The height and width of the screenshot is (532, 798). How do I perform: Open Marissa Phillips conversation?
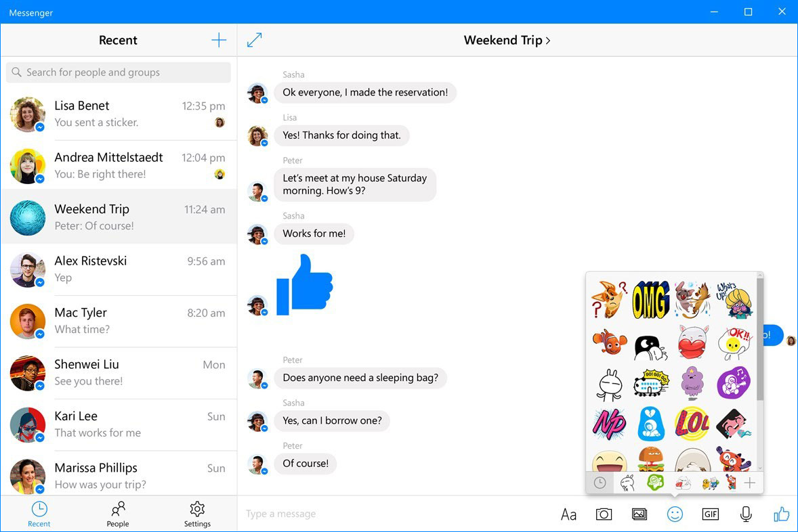[x=119, y=474]
